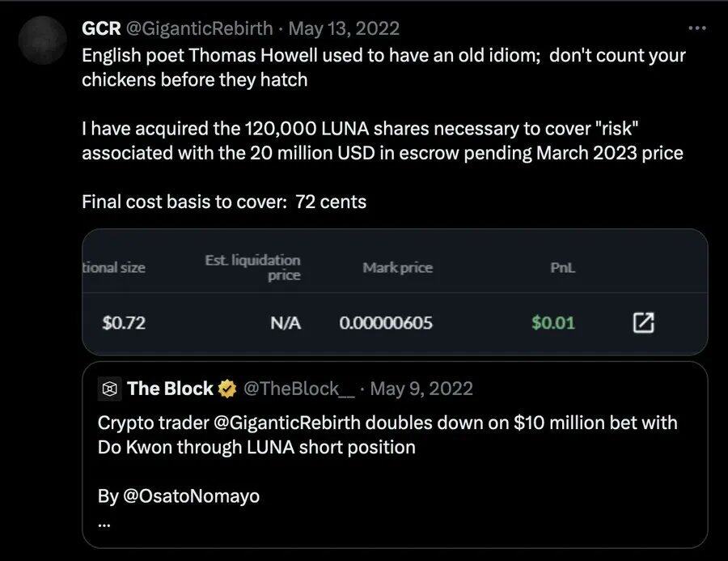
Task: Open the @TheBlock__ handle
Action: point(298,389)
